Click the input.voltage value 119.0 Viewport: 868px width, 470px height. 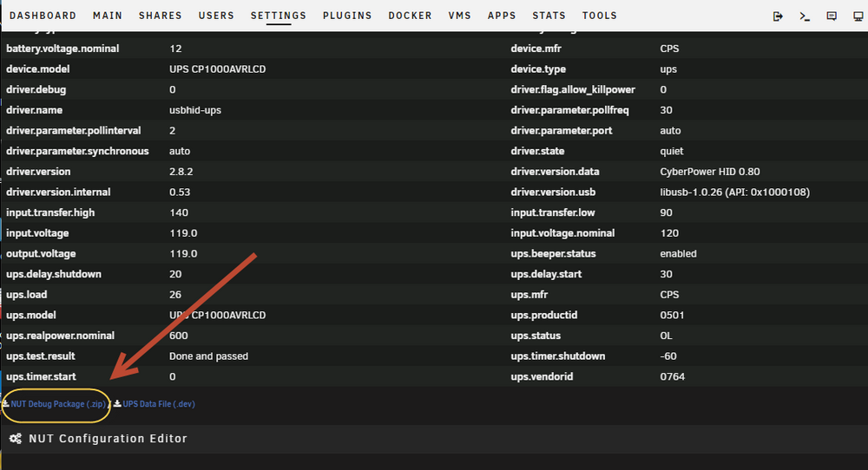pyautogui.click(x=183, y=232)
